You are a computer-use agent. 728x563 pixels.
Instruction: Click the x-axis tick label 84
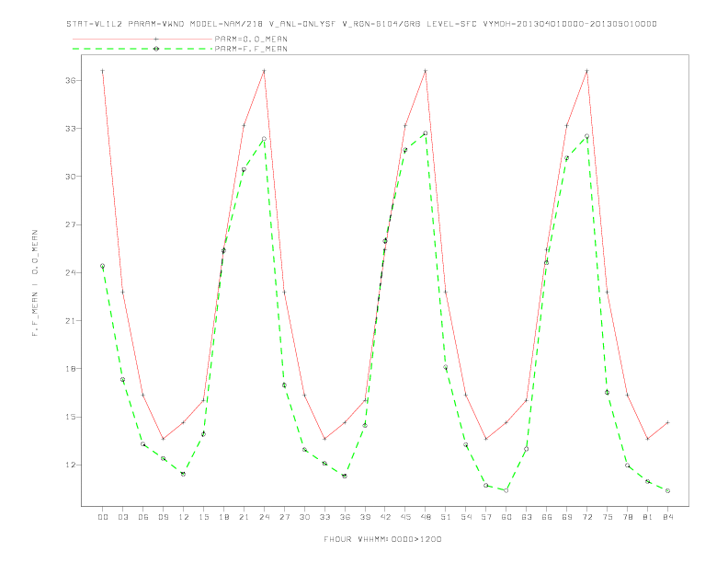coord(667,517)
